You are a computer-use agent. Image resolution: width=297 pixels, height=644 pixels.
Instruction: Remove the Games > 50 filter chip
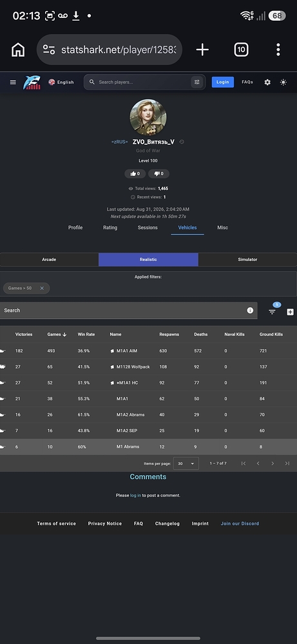click(42, 289)
